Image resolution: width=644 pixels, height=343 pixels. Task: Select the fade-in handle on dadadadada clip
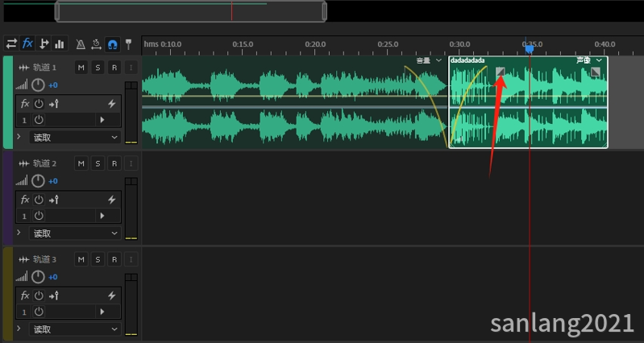501,72
